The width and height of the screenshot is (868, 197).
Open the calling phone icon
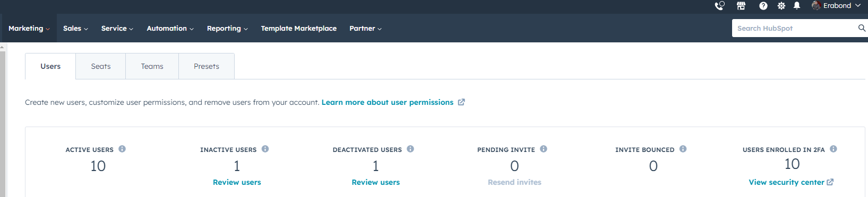pos(719,6)
